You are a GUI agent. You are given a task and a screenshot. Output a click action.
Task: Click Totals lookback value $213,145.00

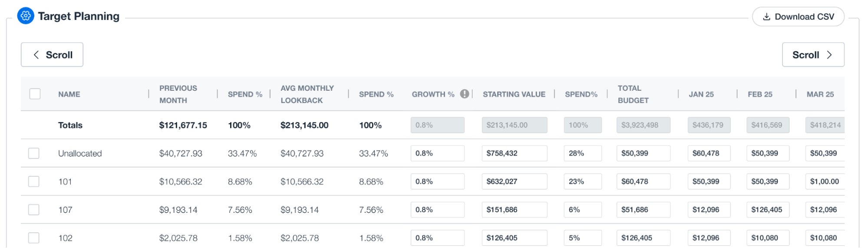click(x=304, y=125)
